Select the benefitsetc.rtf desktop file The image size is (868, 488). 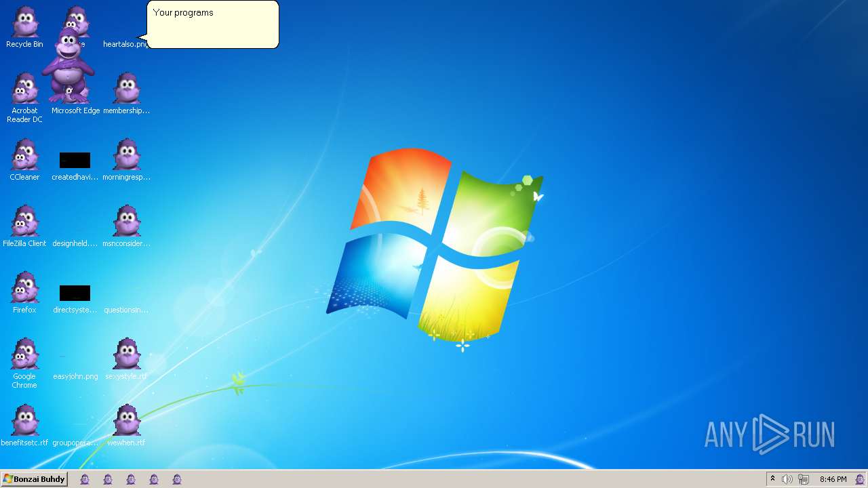pyautogui.click(x=24, y=426)
